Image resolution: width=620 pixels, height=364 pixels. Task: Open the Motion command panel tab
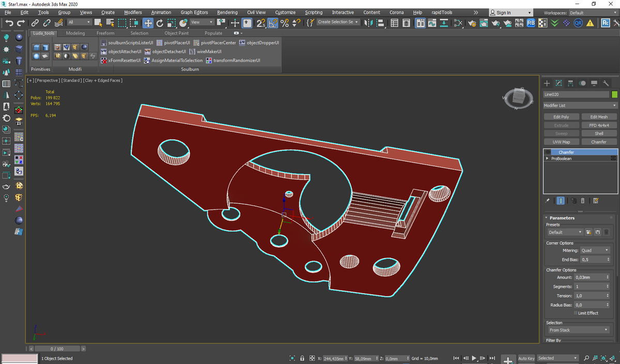point(583,83)
